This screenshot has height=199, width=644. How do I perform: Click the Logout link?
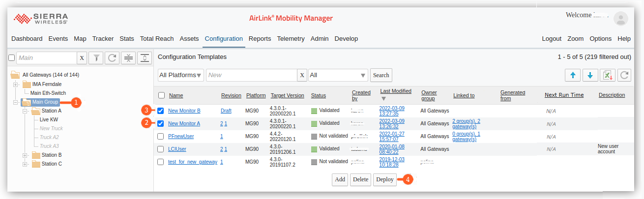click(552, 38)
